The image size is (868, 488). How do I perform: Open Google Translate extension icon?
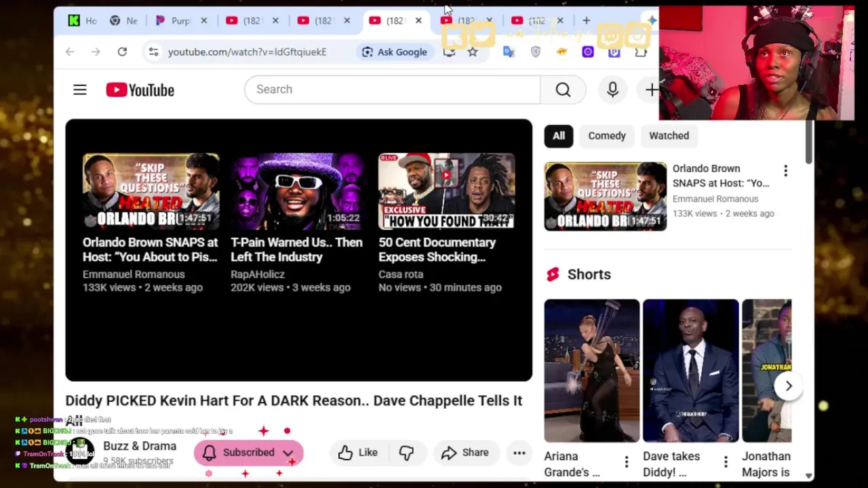[509, 52]
